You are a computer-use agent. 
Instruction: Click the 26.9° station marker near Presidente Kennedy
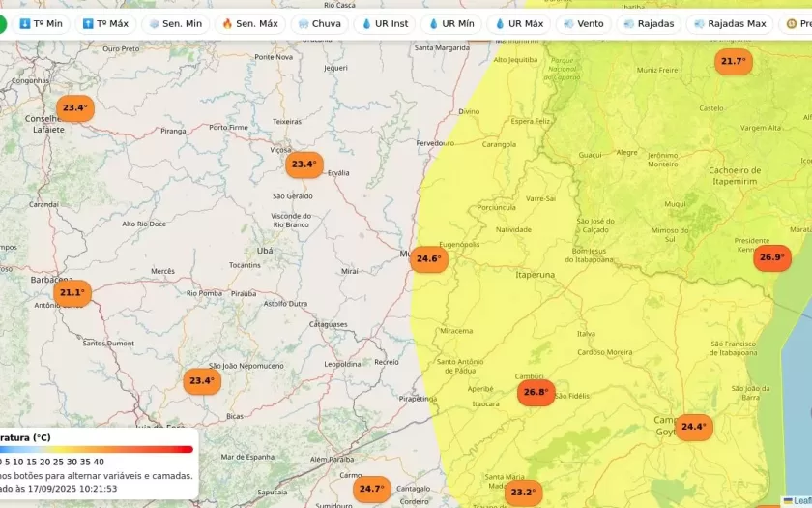771,257
